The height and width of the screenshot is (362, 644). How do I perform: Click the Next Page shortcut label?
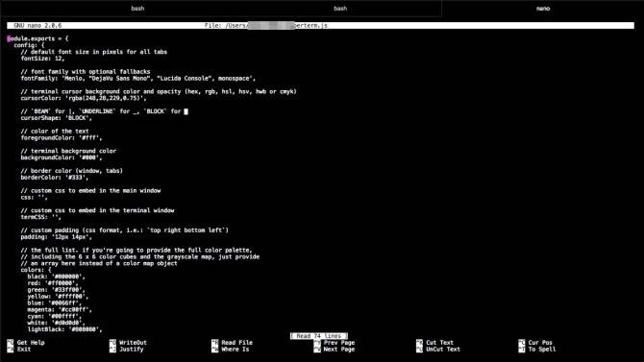(x=339, y=350)
